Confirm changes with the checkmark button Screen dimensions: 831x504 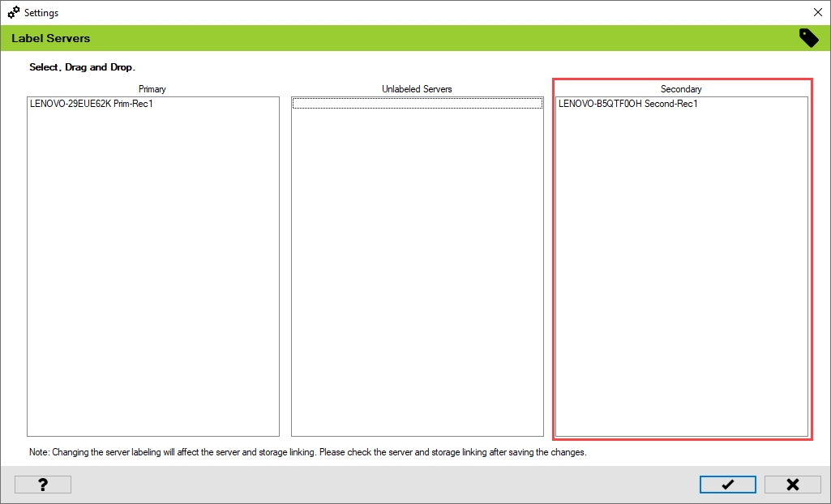tap(727, 485)
